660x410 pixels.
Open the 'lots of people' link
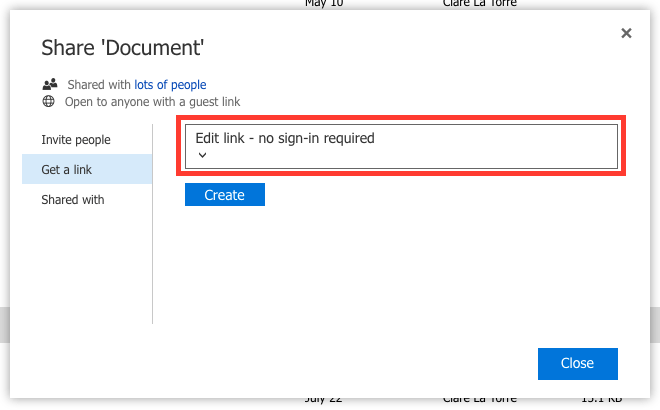[x=170, y=85]
